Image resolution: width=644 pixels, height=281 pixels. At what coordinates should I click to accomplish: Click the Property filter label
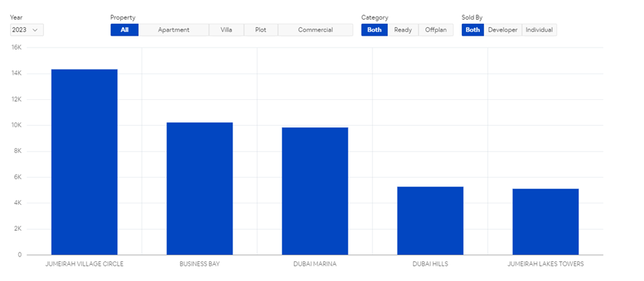(x=123, y=17)
